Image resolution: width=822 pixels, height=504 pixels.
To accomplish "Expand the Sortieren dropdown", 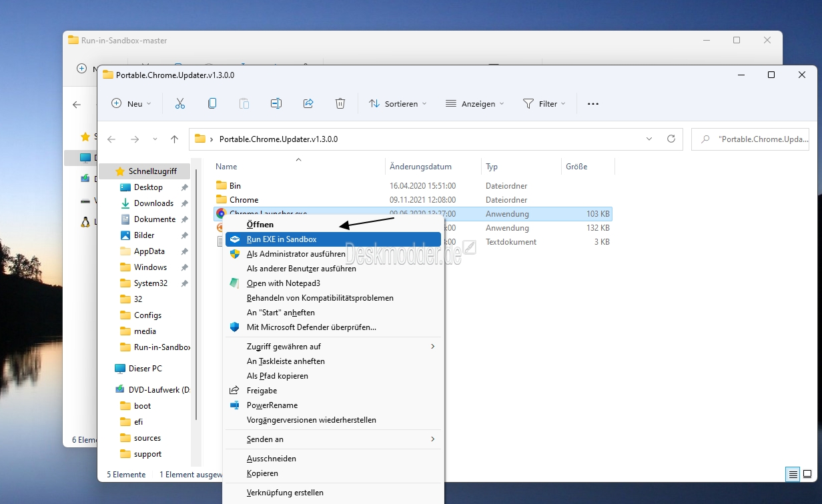I will pyautogui.click(x=398, y=103).
